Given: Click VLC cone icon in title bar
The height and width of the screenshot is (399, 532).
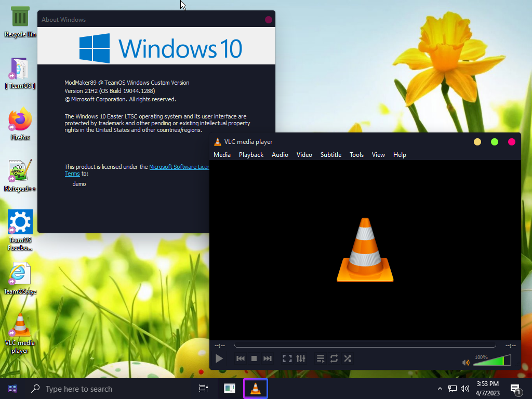Looking at the screenshot, I should coord(218,142).
